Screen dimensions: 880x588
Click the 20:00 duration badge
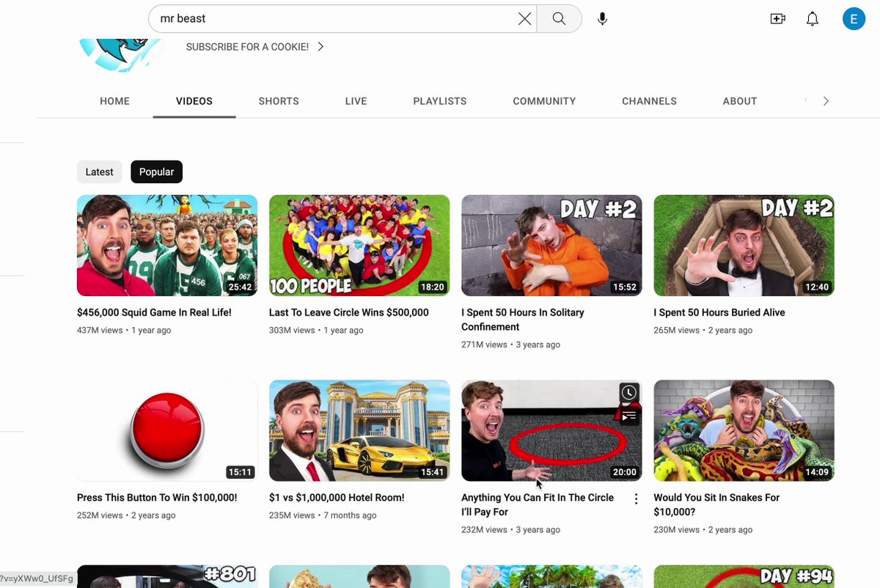[624, 472]
